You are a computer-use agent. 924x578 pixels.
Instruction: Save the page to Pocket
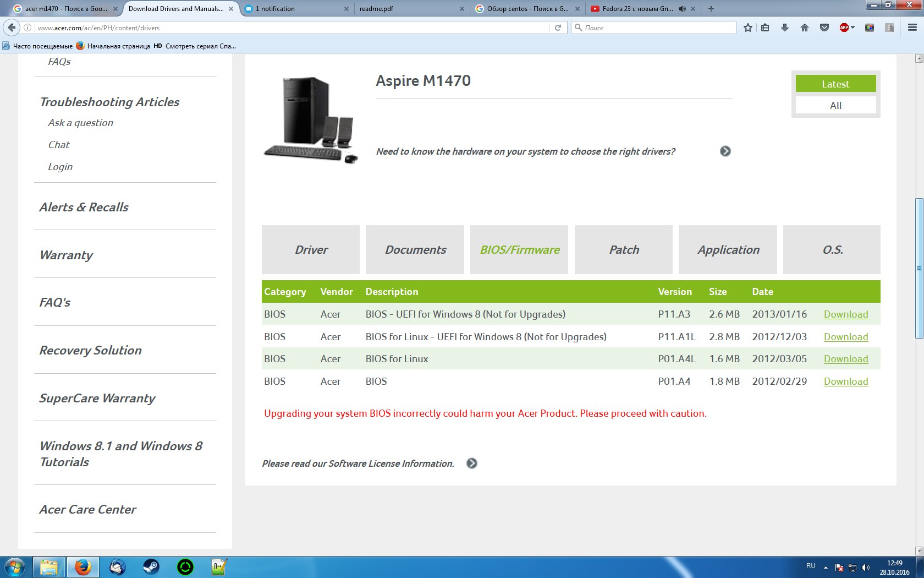click(824, 28)
